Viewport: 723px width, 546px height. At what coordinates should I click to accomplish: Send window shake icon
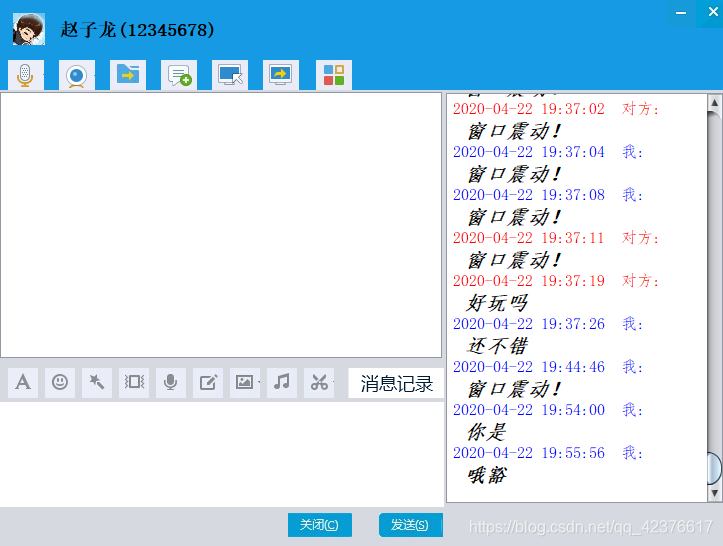tap(134, 383)
